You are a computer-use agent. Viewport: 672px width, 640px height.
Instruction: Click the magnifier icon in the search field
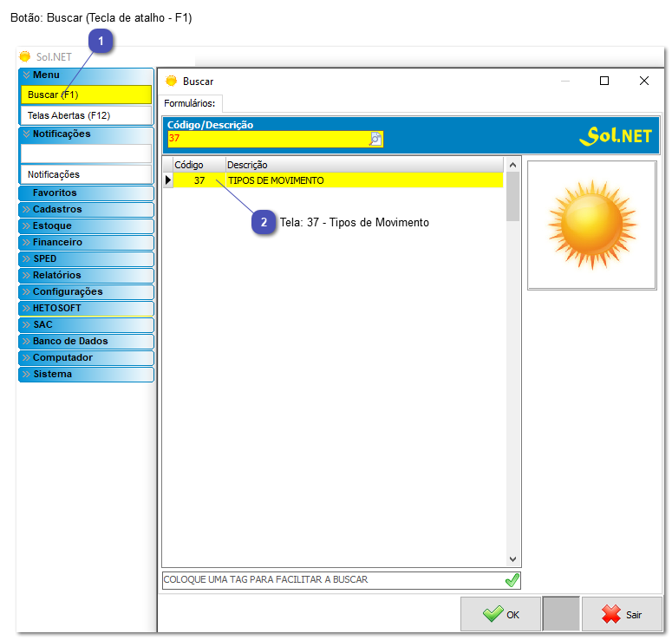(x=375, y=139)
